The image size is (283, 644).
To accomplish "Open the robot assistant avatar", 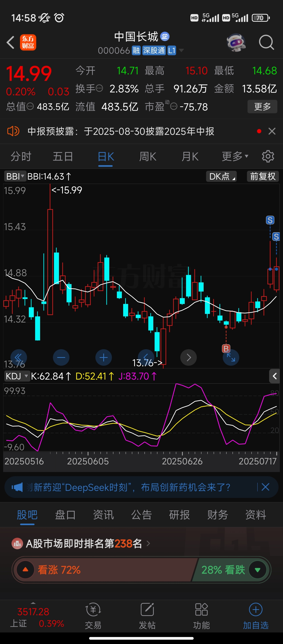I will point(236,42).
